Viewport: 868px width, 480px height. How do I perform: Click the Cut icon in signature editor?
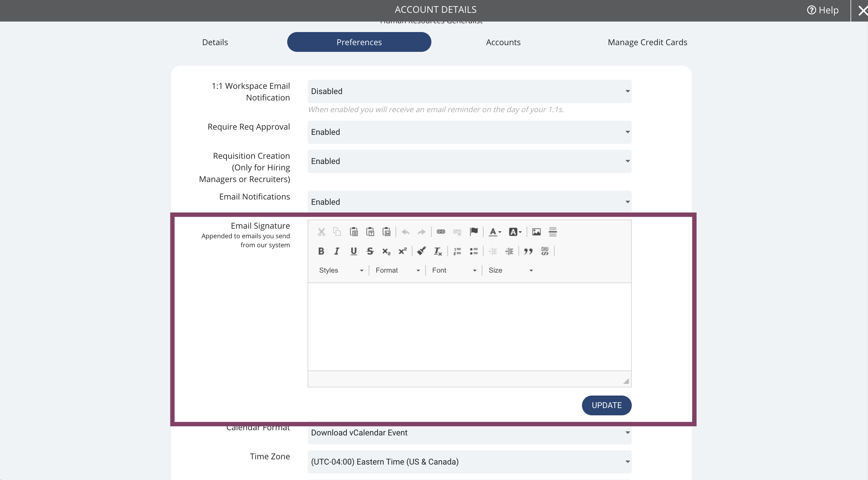tap(321, 232)
